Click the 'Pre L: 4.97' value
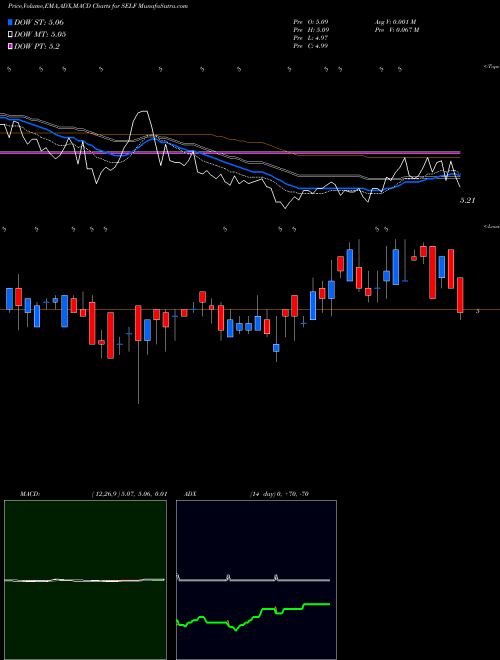 click(311, 38)
